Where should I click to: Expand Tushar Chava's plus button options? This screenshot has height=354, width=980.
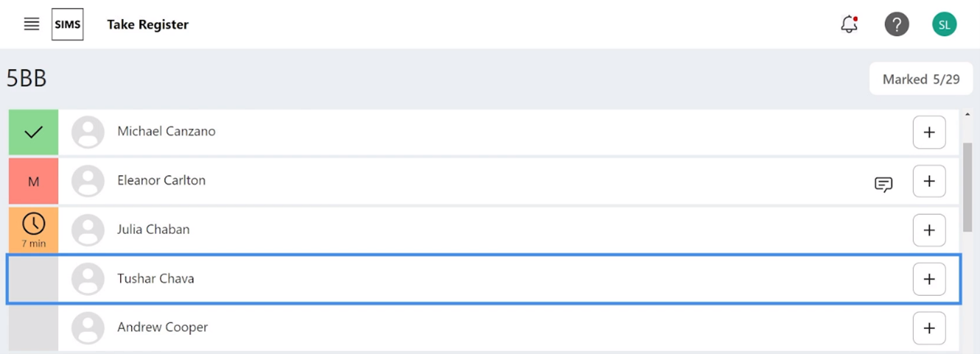tap(928, 280)
